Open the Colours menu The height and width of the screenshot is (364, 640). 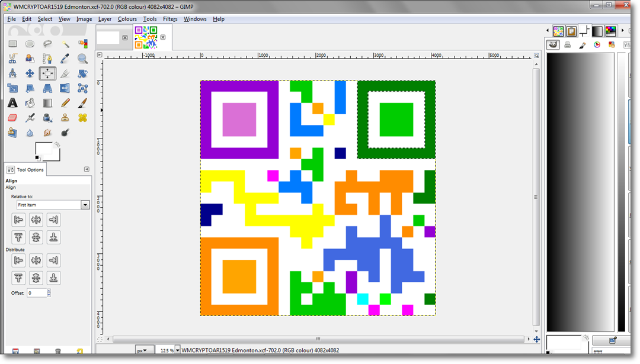127,19
